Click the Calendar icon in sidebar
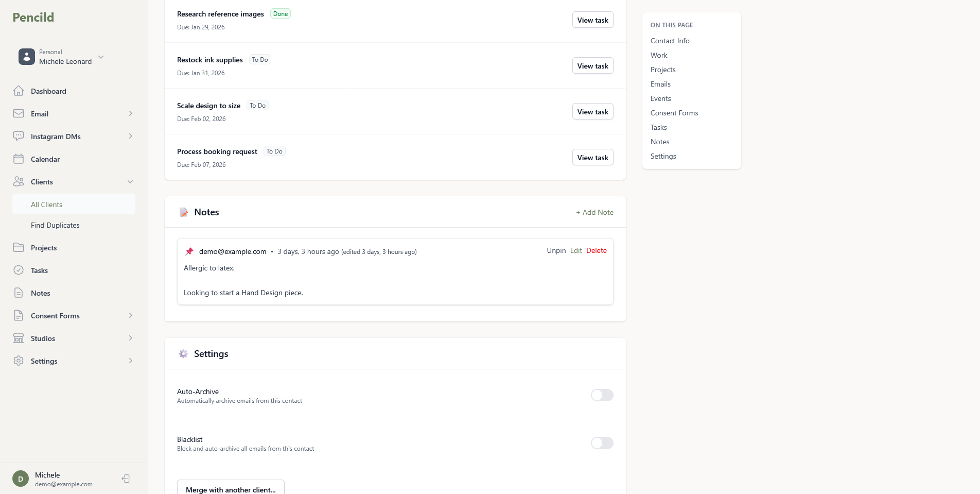Screen dimensions: 980x494 (x=19, y=159)
